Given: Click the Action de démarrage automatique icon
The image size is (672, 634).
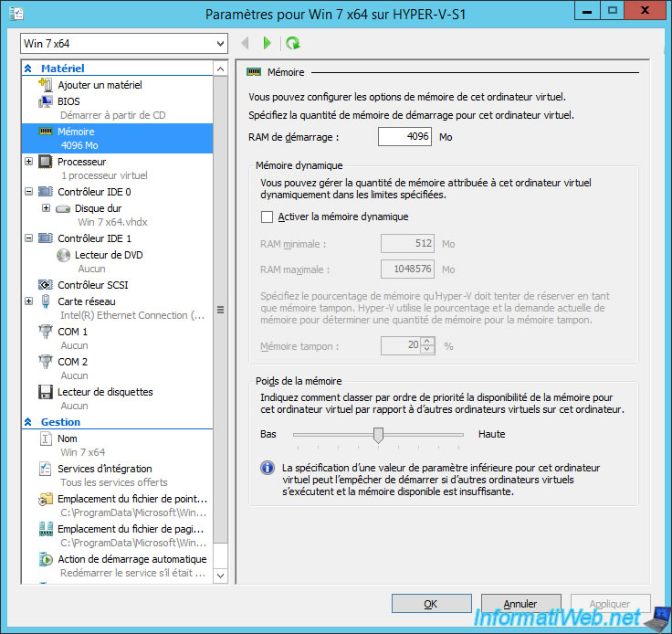Looking at the screenshot, I should tap(46, 559).
